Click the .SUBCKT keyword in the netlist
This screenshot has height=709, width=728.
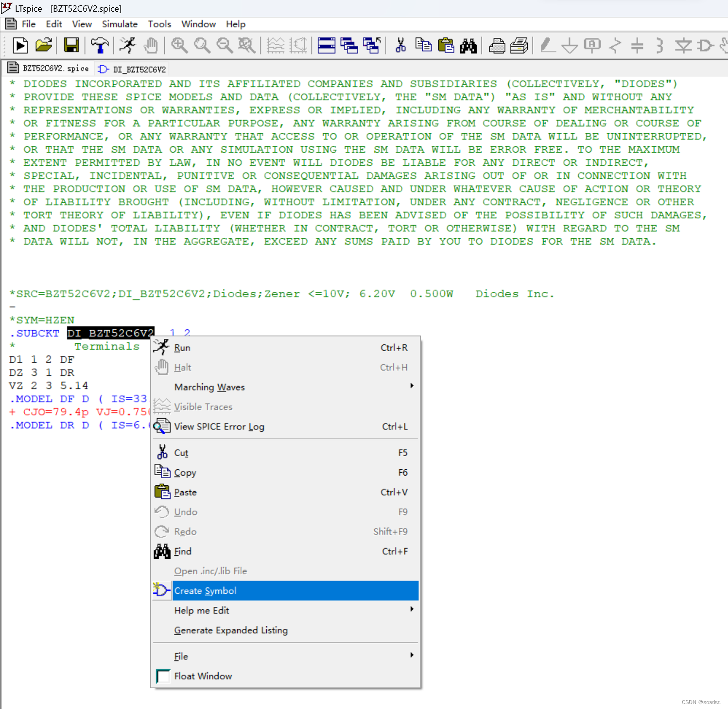34,333
